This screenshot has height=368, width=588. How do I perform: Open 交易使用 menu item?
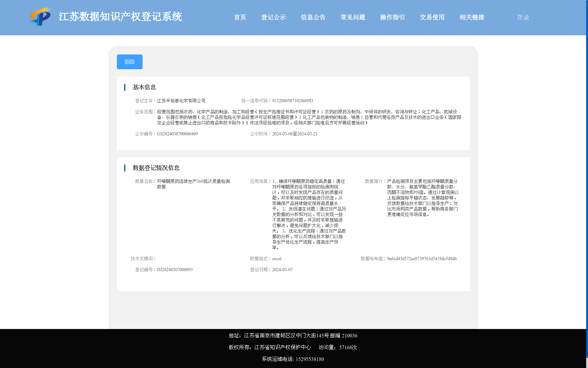432,17
